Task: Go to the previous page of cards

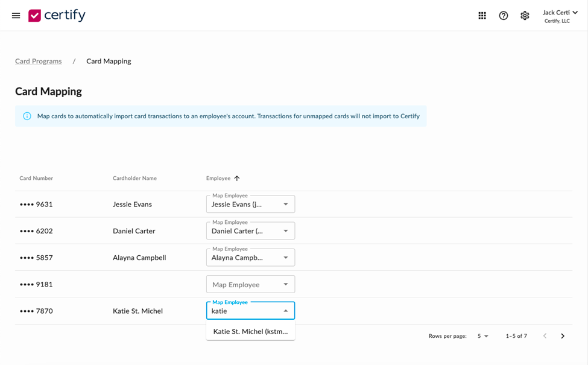Action: click(x=545, y=336)
